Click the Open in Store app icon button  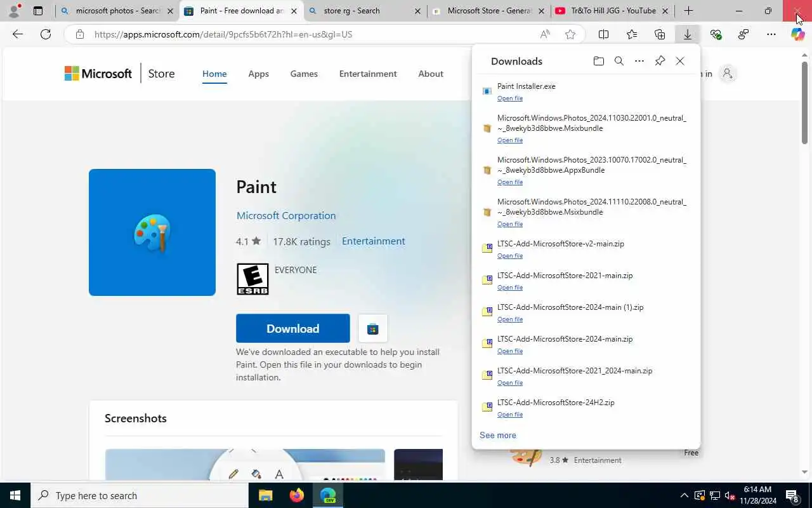pos(373,328)
